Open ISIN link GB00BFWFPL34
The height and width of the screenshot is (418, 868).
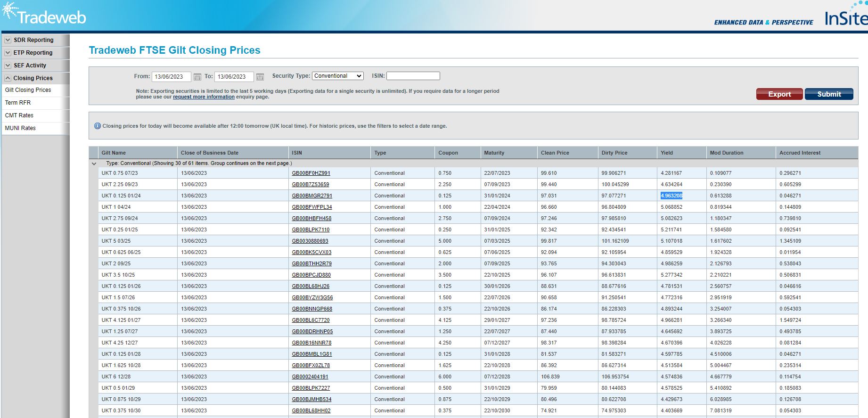tap(312, 207)
